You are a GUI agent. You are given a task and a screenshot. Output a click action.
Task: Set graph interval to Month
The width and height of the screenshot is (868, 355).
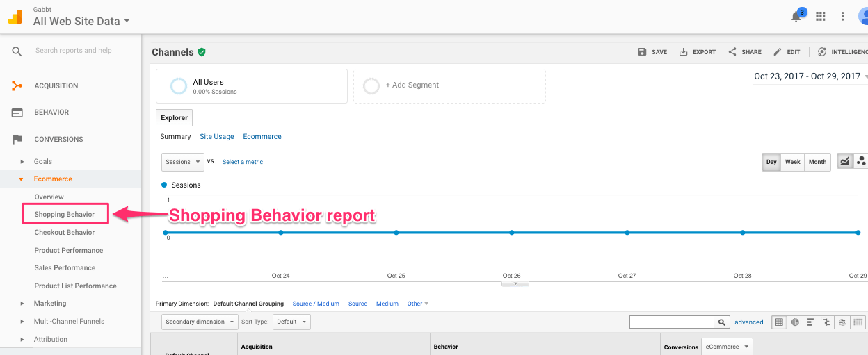pyautogui.click(x=818, y=162)
